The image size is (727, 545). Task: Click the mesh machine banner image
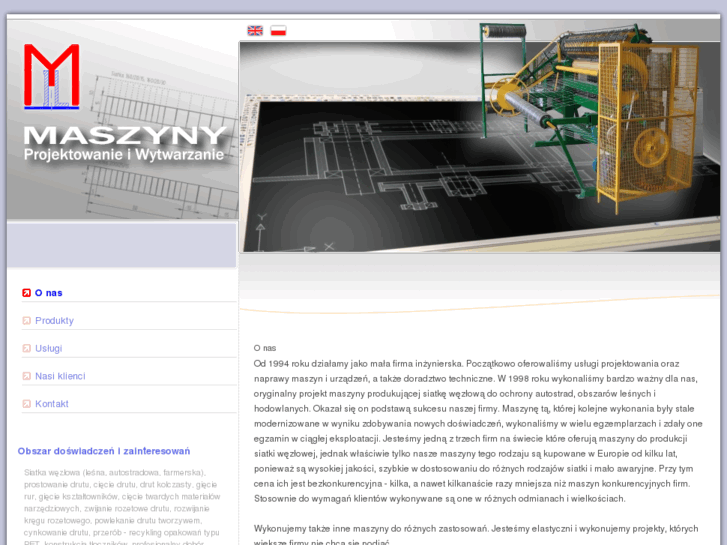479,147
